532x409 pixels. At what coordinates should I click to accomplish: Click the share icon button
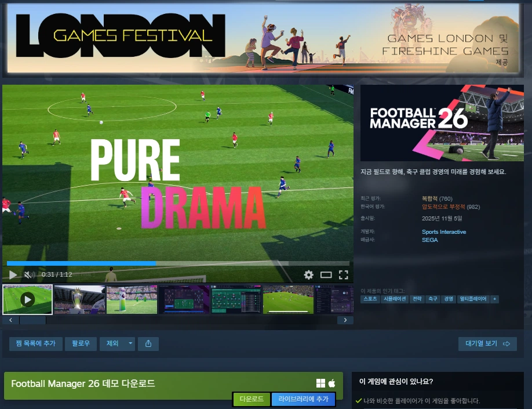[148, 343]
